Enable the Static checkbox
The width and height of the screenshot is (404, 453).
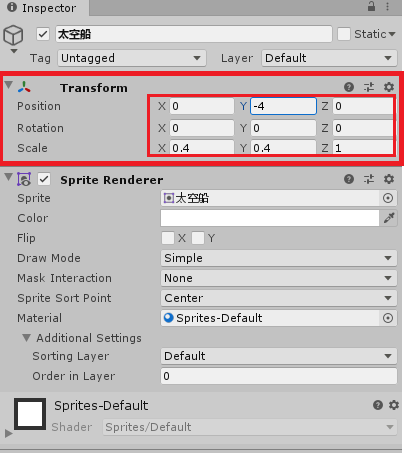coord(344,34)
